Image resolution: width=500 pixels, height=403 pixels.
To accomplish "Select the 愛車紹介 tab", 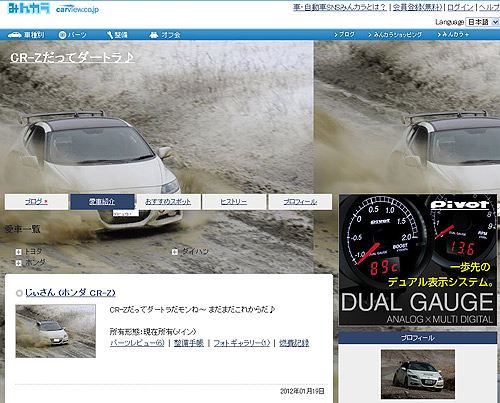I will [x=102, y=202].
